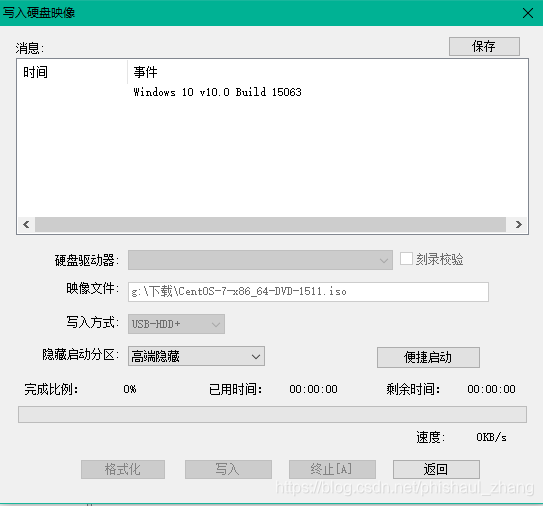Close the 写入硬盘映像 dialog
This screenshot has height=506, width=543.
(528, 13)
